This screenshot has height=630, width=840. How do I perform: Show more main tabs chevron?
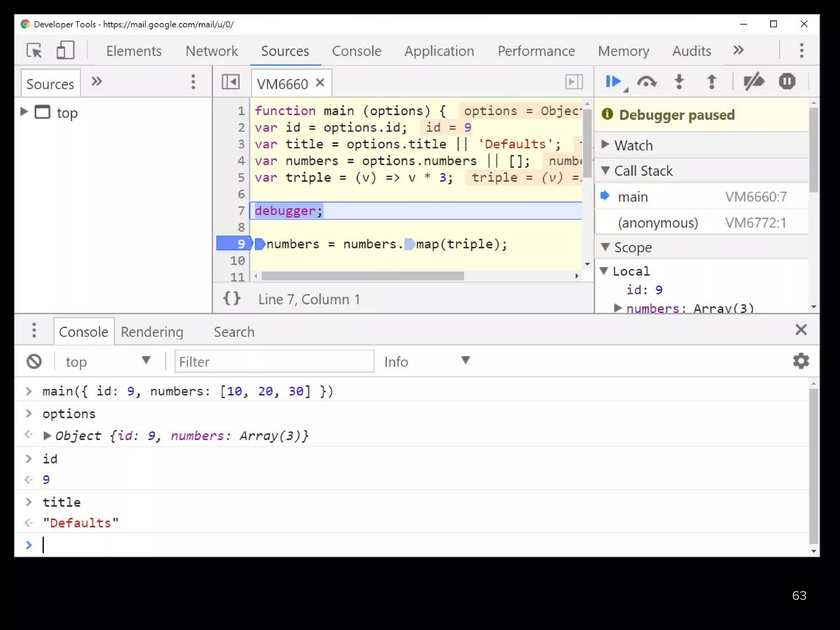tap(738, 50)
